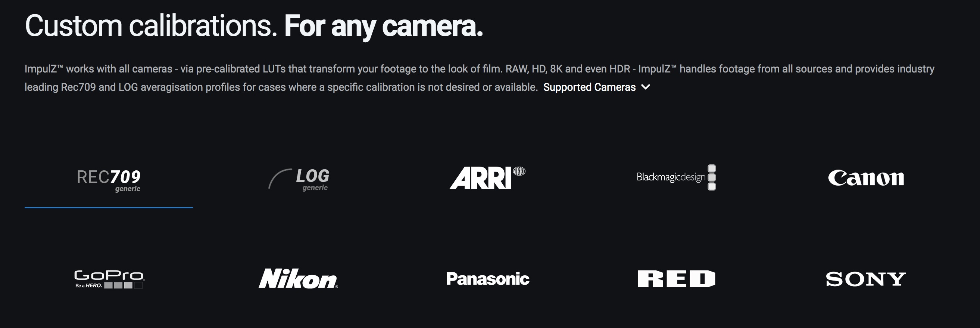
Task: Select the Panasonic logo
Action: click(x=487, y=279)
